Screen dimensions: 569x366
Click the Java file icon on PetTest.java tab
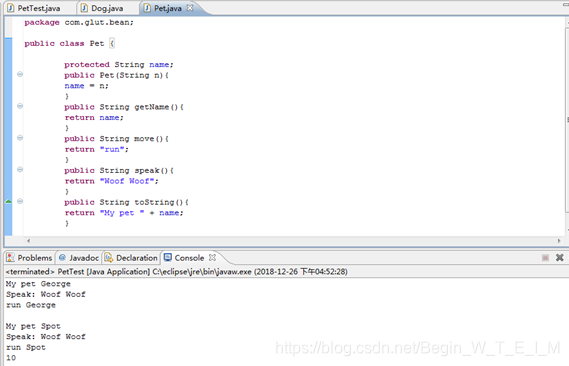11,8
